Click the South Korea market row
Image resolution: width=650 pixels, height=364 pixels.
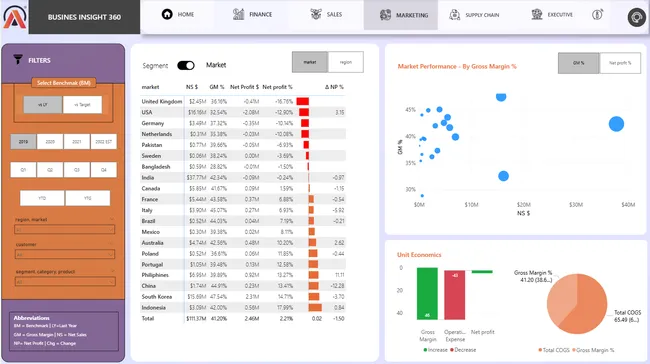click(243, 296)
